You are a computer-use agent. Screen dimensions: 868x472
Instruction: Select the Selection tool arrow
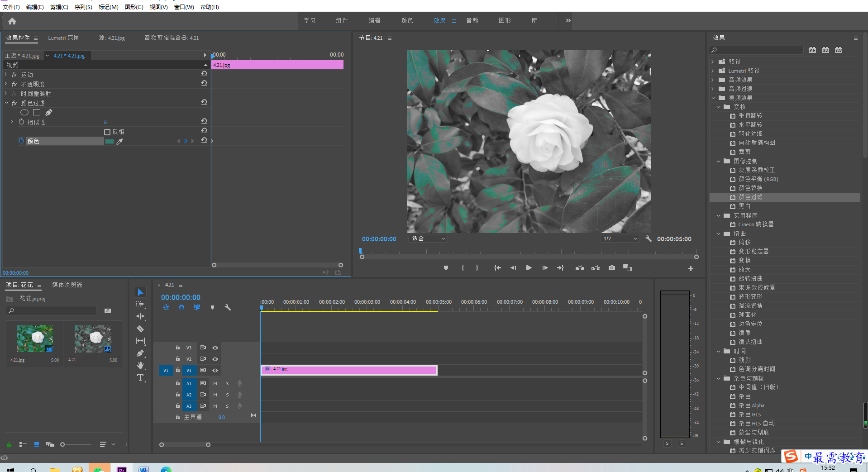[x=140, y=292]
